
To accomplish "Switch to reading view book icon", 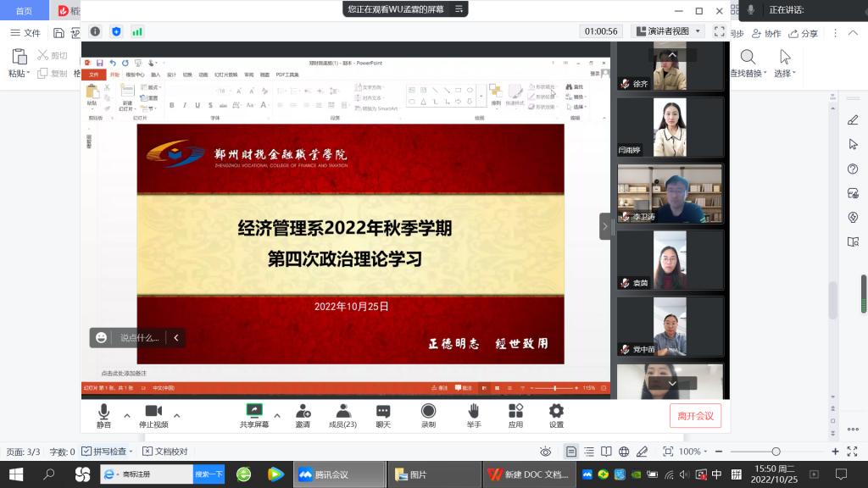I will pos(606,452).
